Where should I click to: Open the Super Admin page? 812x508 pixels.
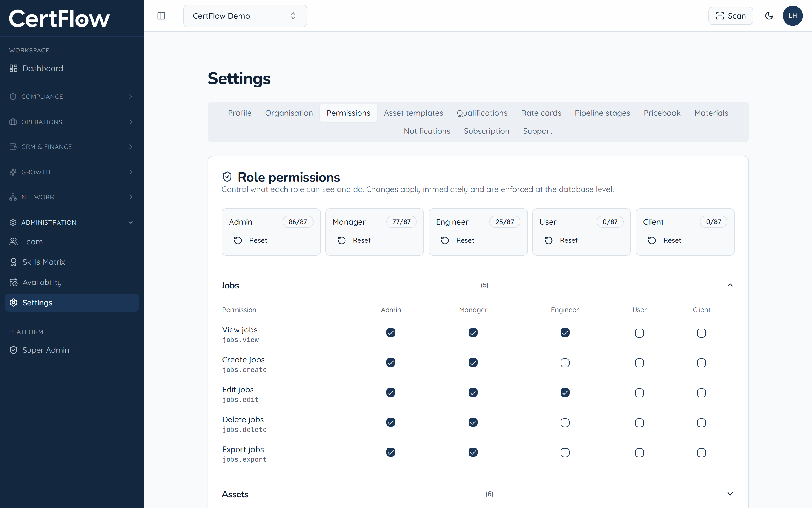pos(72,350)
